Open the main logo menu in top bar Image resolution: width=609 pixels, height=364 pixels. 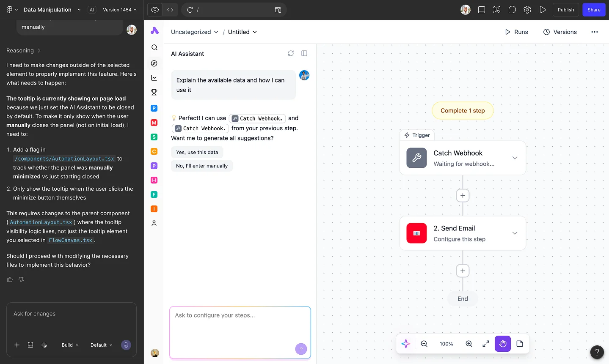click(12, 10)
